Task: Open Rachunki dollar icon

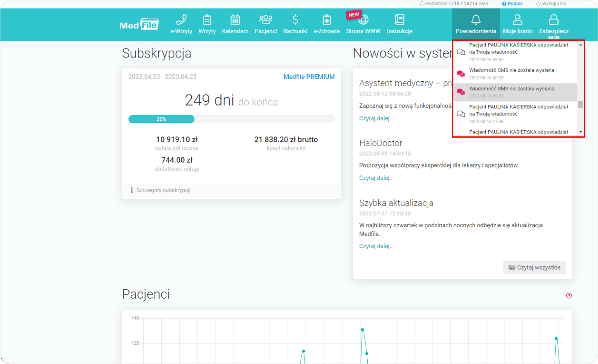Action: point(295,19)
